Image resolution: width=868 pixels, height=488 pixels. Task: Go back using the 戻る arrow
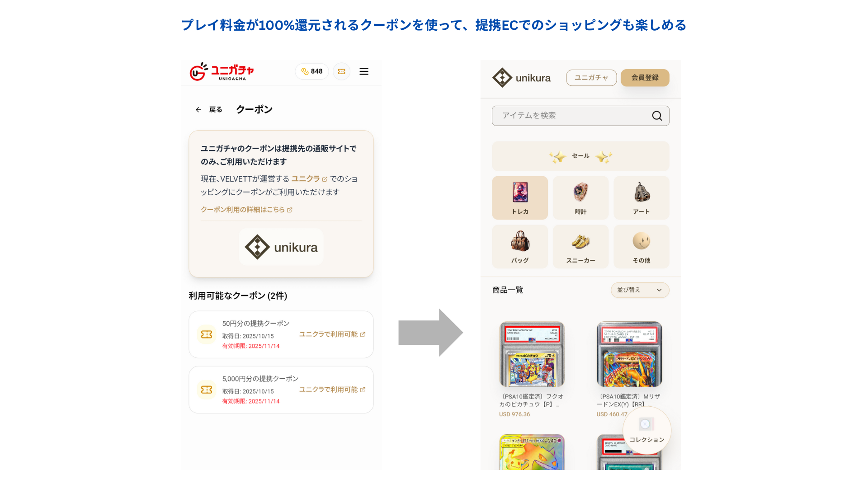click(x=208, y=109)
